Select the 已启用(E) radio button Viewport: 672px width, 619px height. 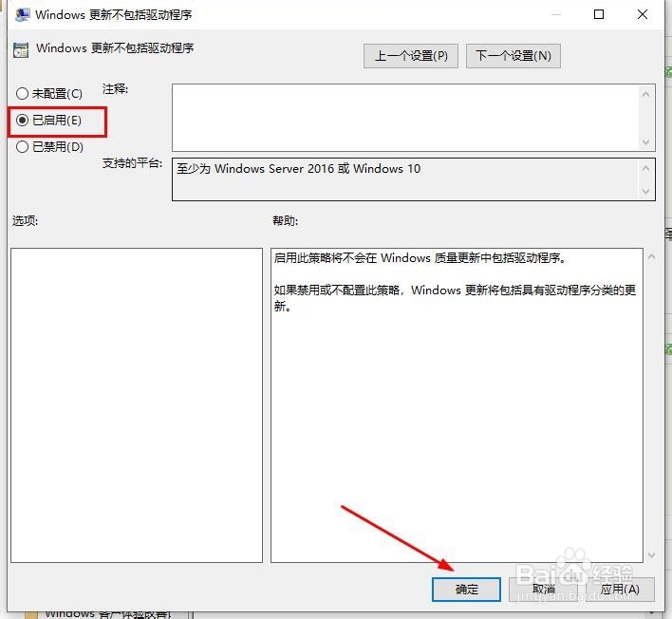[x=48, y=121]
